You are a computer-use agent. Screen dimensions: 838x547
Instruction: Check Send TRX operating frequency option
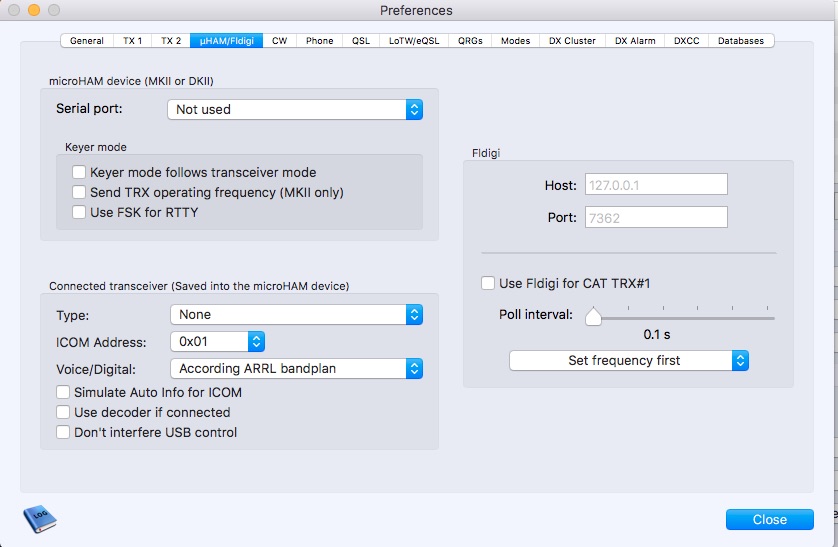coord(80,192)
